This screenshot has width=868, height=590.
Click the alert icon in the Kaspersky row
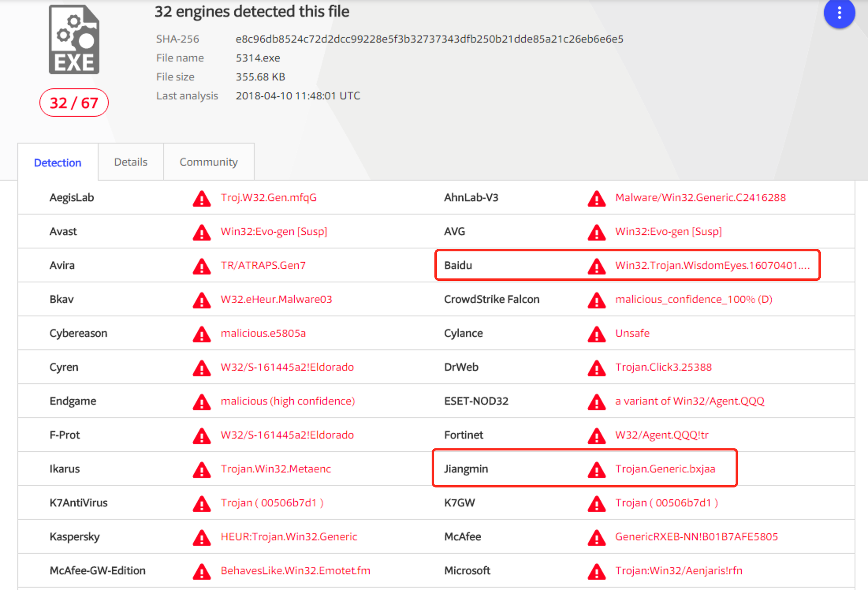201,538
